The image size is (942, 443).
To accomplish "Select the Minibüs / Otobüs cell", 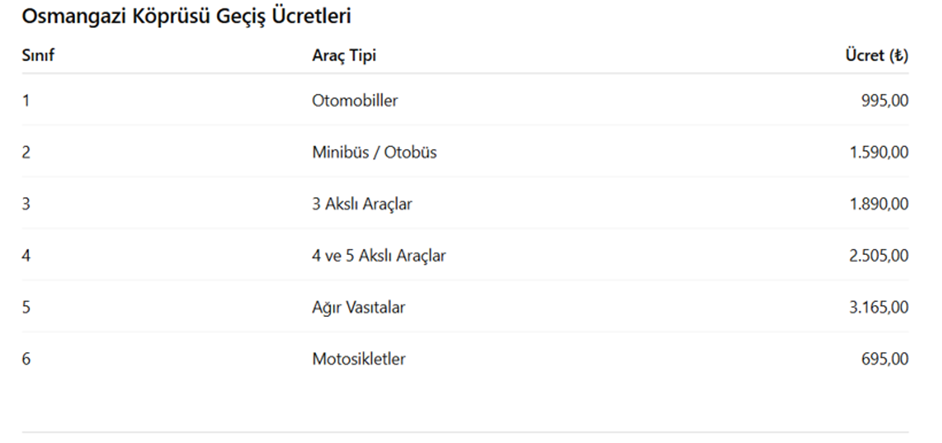I will pyautogui.click(x=374, y=153).
